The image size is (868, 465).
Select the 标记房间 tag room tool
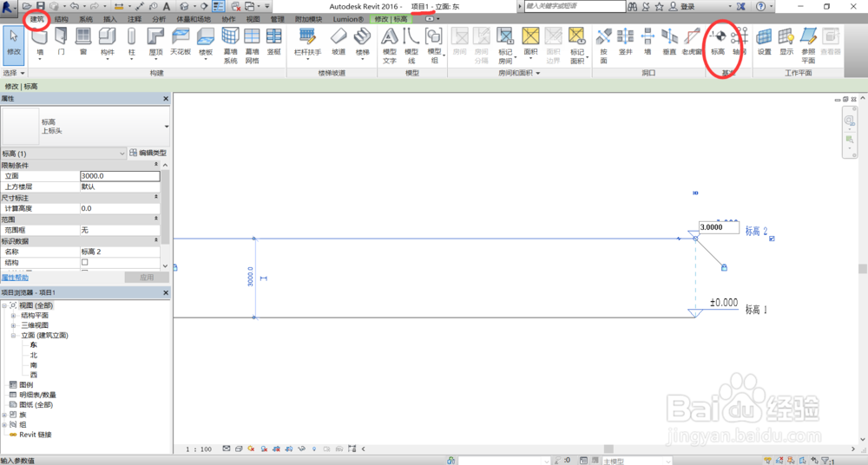(x=505, y=45)
